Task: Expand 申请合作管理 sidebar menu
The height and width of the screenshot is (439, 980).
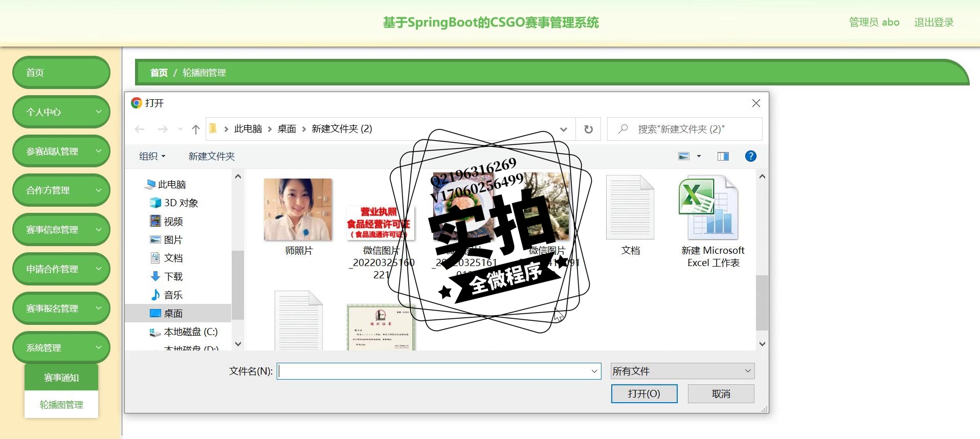Action: click(x=61, y=269)
